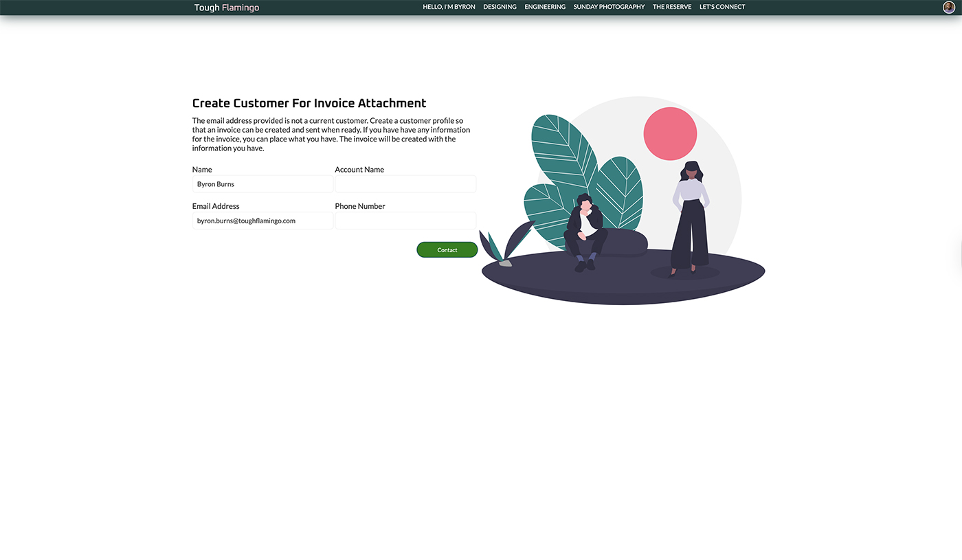Click the empty Account Name text box
962x560 pixels.
(x=405, y=184)
